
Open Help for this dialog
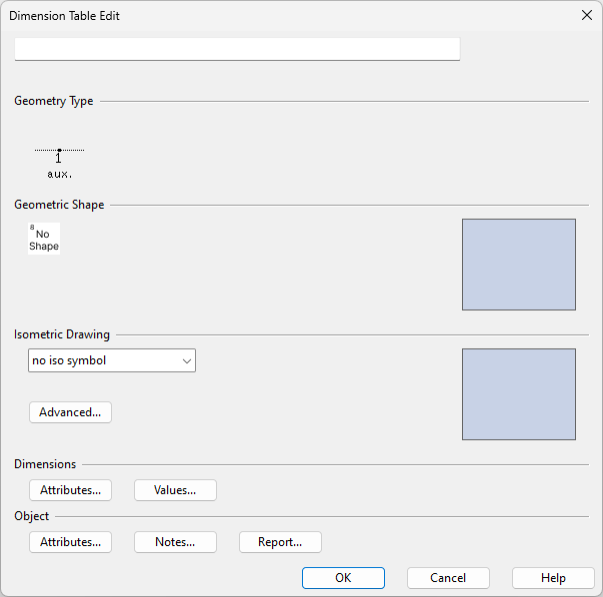click(x=553, y=578)
